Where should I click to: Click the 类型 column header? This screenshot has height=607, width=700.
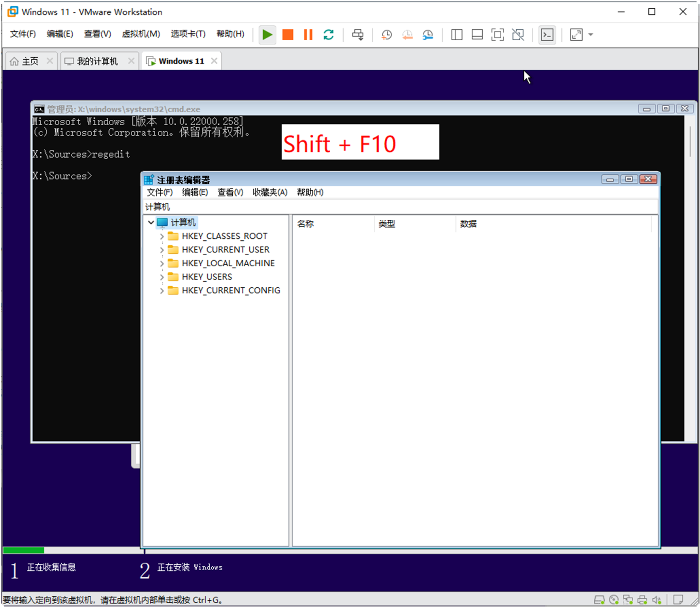pyautogui.click(x=415, y=224)
